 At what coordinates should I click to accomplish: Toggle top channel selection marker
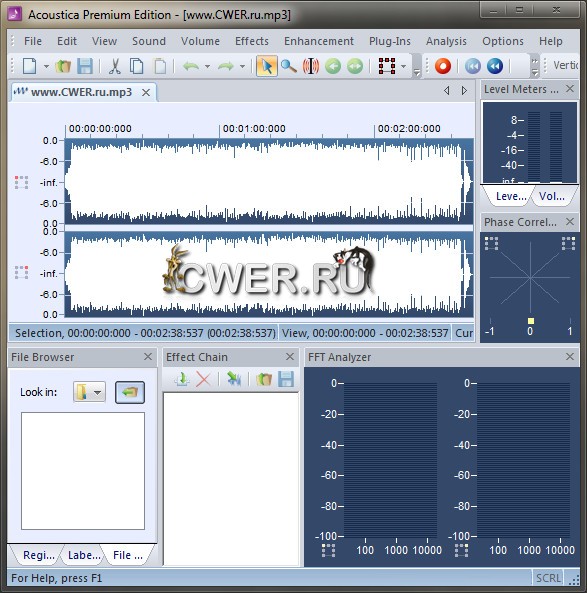22,182
